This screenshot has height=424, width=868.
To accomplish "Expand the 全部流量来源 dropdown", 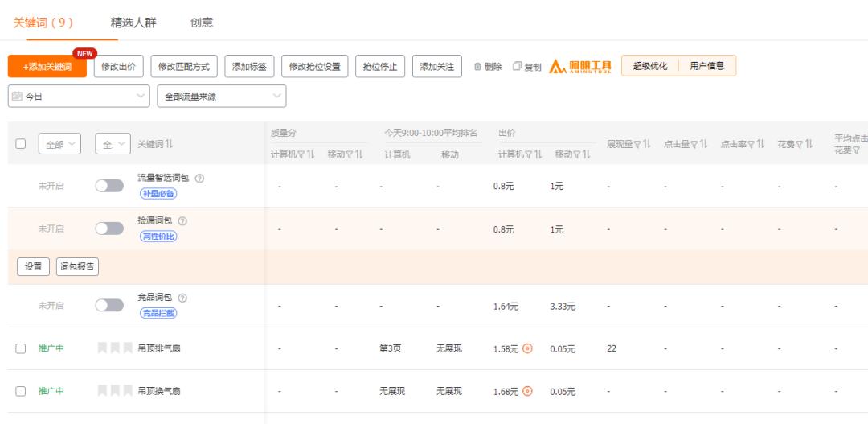I will click(x=221, y=97).
